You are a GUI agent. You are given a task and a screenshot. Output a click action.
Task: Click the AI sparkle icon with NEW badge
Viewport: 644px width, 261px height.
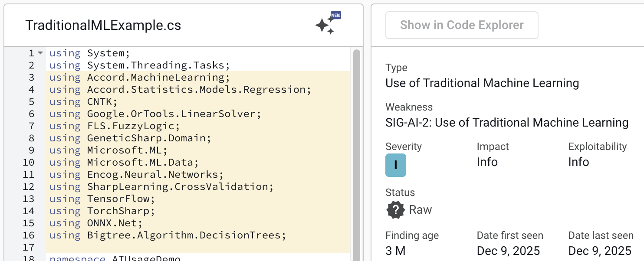point(327,24)
